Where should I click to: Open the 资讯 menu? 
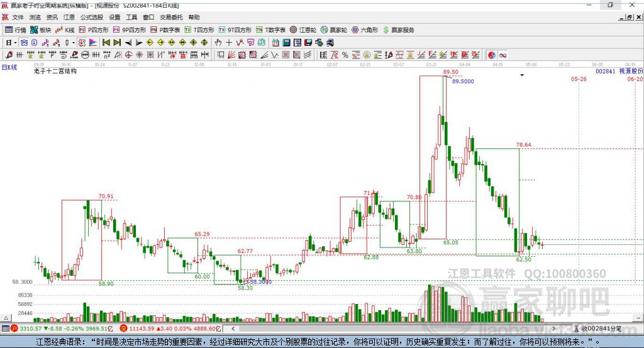52,17
